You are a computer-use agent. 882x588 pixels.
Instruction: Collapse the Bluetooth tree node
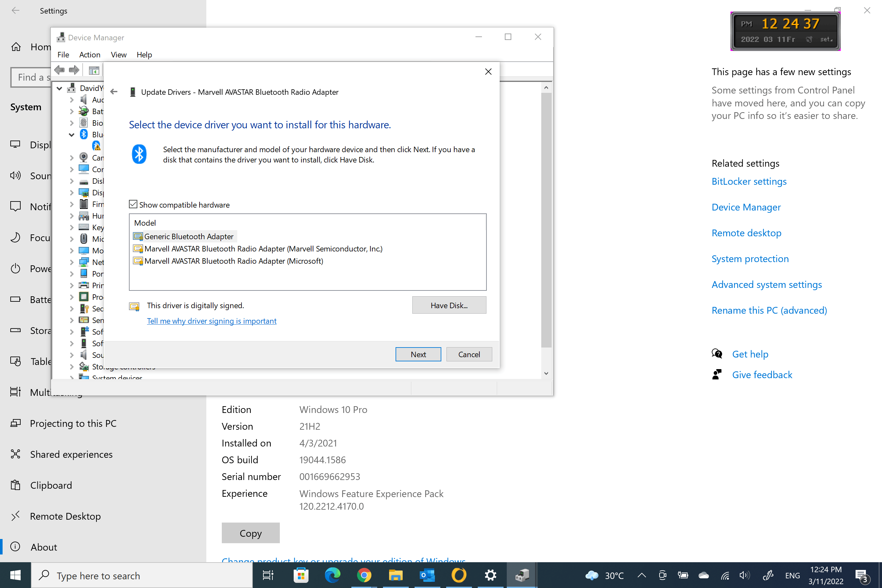pyautogui.click(x=71, y=135)
